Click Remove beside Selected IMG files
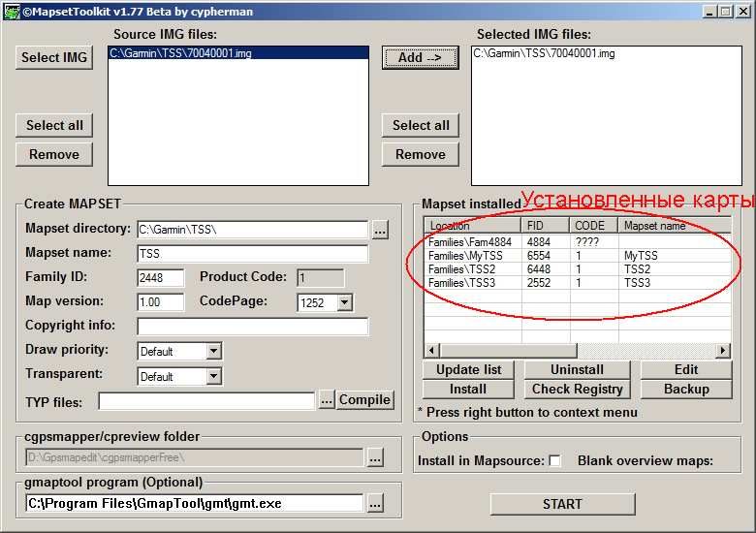The width and height of the screenshot is (756, 533). click(x=420, y=154)
